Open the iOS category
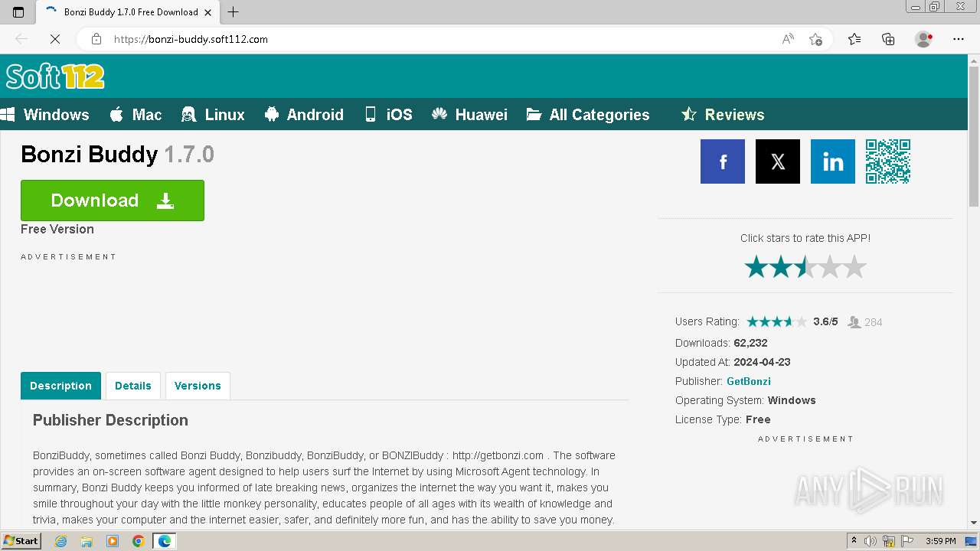Screen dimensions: 980x551 (x=388, y=115)
